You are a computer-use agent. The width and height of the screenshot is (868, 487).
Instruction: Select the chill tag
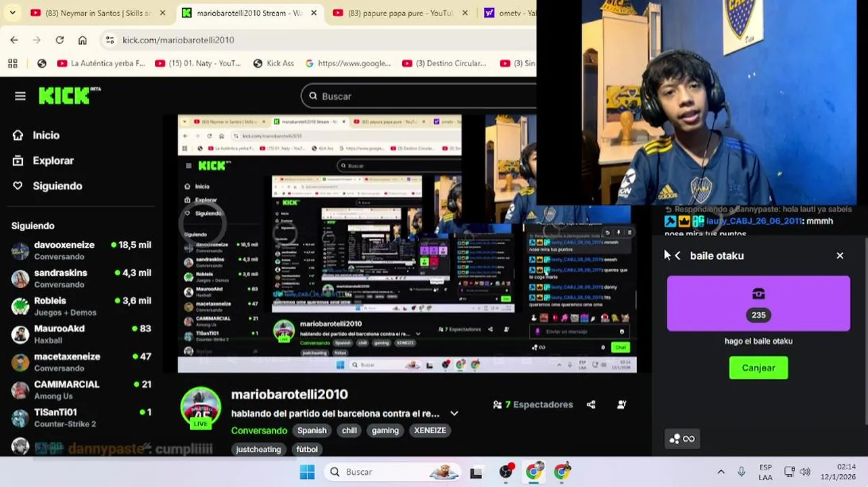[x=349, y=430]
